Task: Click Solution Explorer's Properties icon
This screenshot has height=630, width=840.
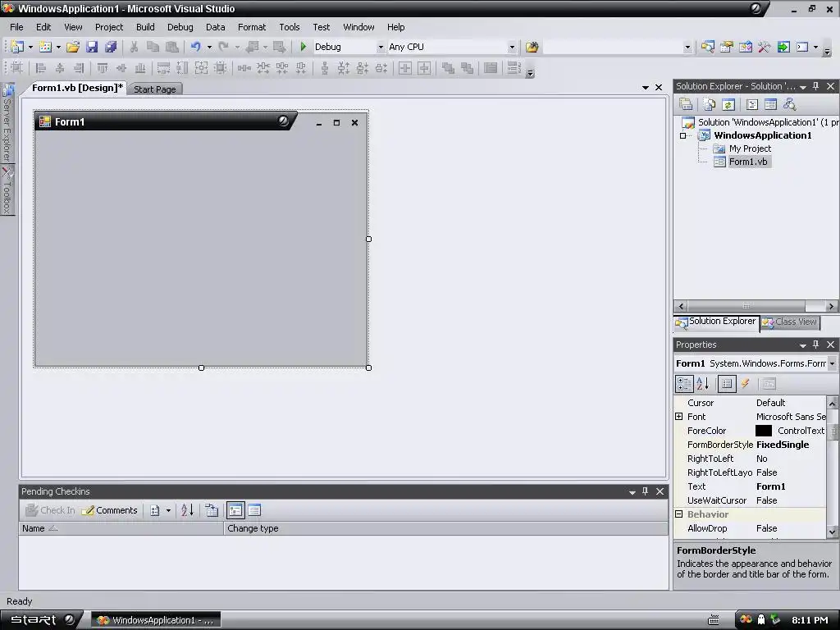Action: (x=686, y=104)
